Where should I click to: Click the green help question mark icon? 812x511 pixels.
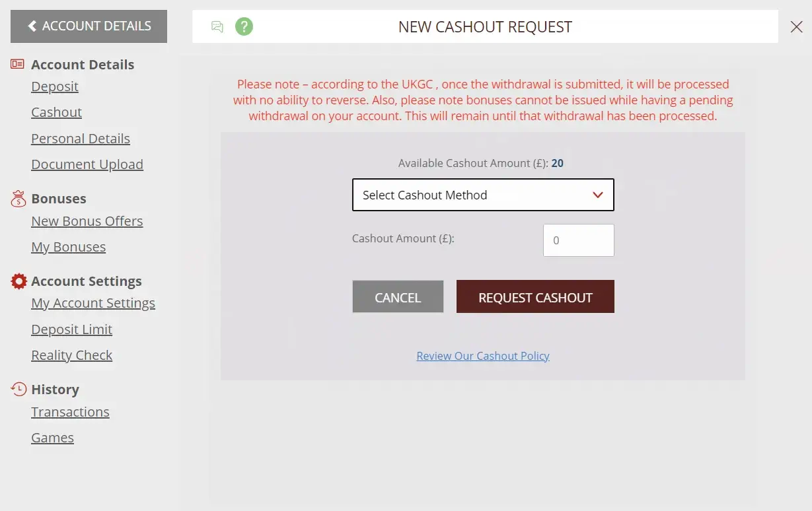point(244,26)
